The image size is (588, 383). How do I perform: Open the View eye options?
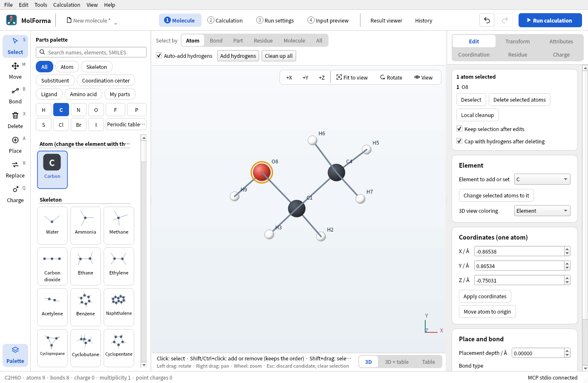tap(423, 77)
